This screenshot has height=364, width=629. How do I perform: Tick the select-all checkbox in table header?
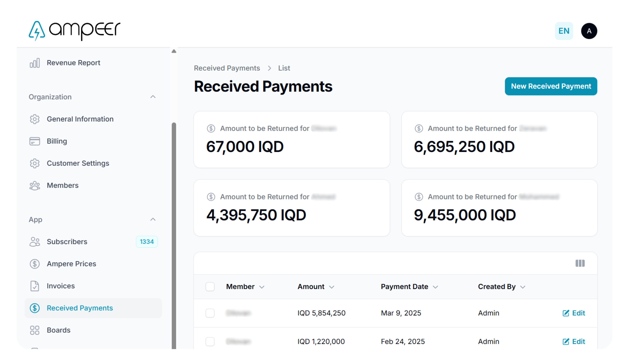pos(210,287)
